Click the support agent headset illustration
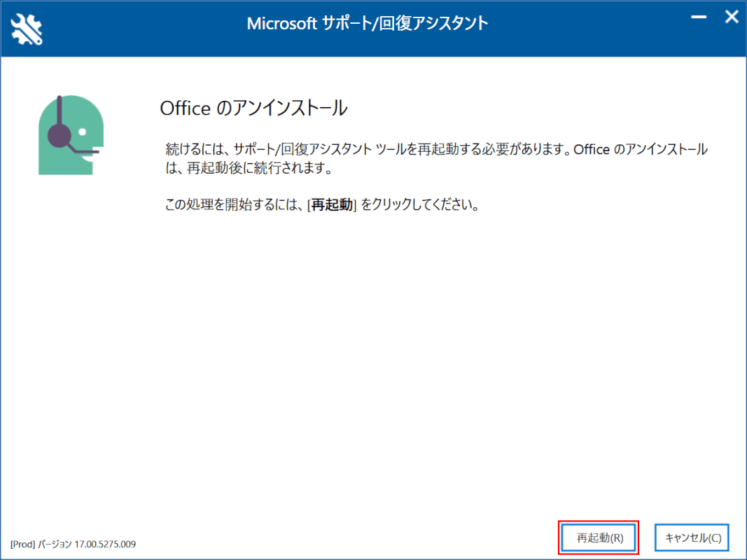Viewport: 747px width, 560px height. [71, 135]
